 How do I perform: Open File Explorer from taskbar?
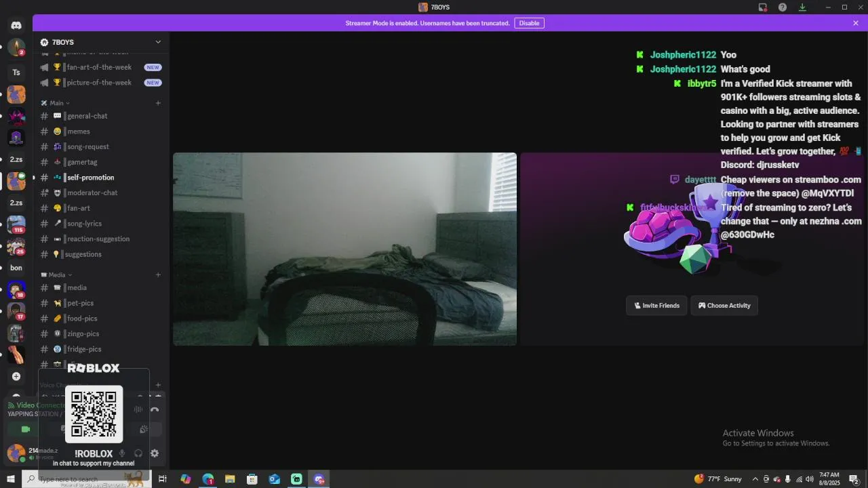(230, 479)
